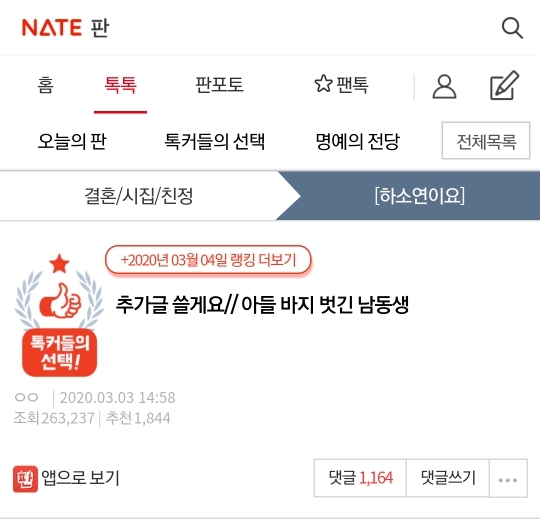Switch to the 판포토 tab

219,85
